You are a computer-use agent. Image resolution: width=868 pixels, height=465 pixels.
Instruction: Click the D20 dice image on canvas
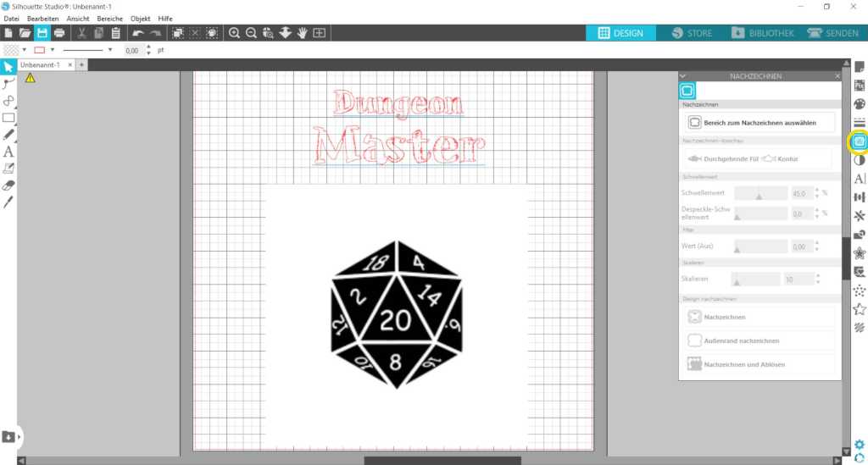click(x=397, y=314)
